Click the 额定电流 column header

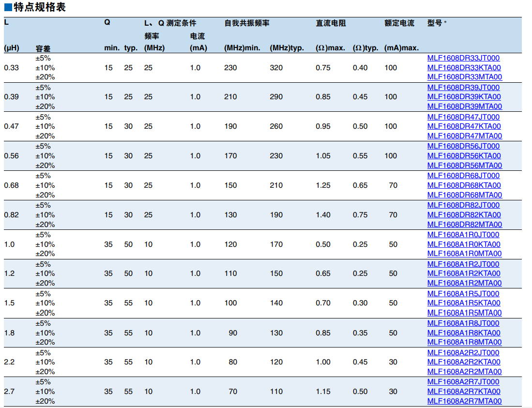(x=399, y=23)
